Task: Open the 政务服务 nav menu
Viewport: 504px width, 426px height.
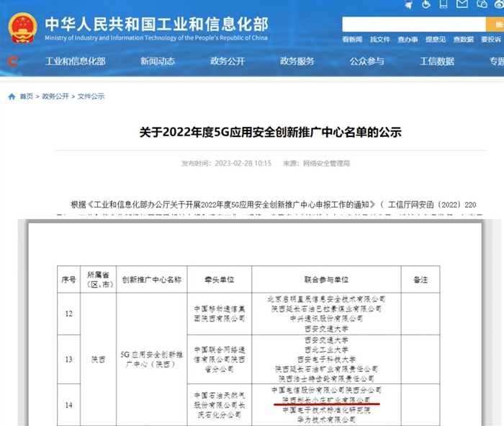Action: point(297,61)
